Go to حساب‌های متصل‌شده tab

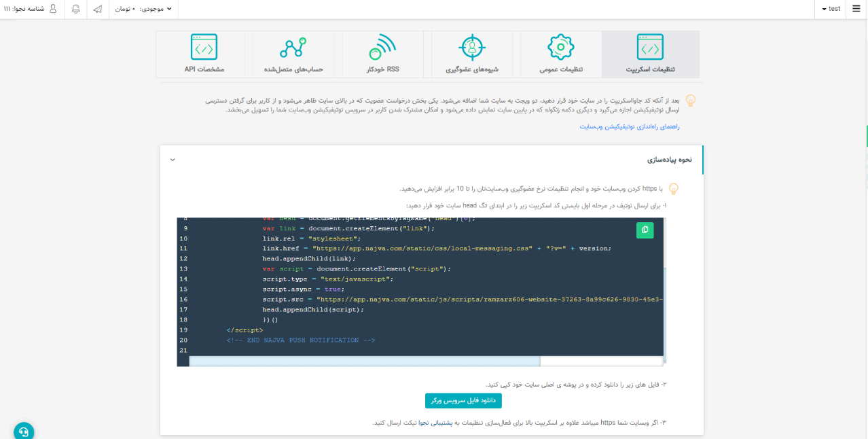[293, 54]
